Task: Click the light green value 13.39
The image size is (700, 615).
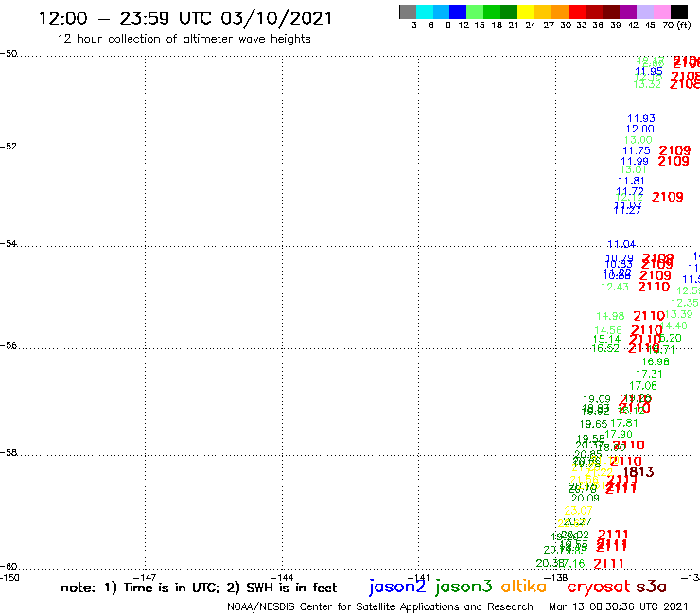Action: click(678, 314)
